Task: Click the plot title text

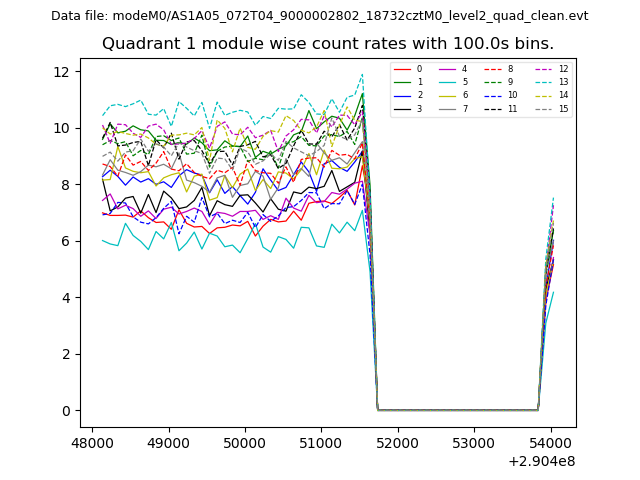Action: point(328,44)
